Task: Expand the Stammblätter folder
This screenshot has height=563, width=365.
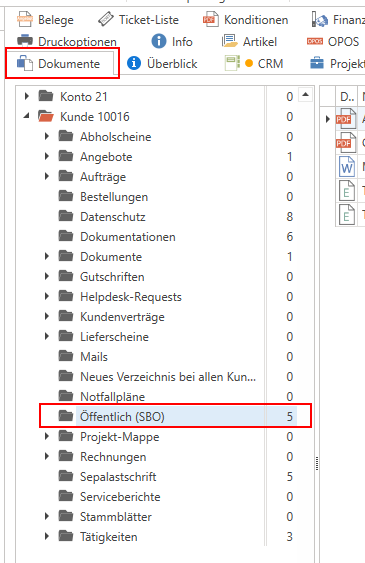Action: click(x=47, y=516)
